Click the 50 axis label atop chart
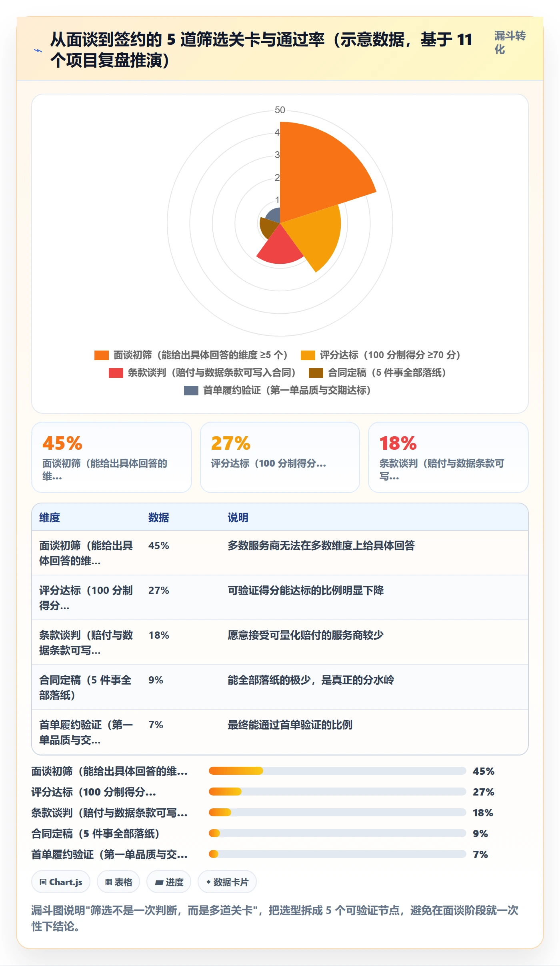 point(280,110)
